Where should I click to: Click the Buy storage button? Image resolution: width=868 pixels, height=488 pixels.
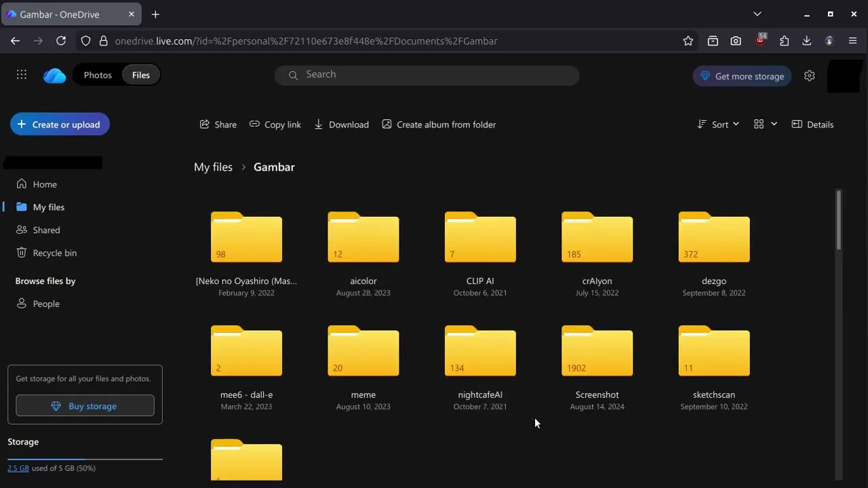point(85,406)
